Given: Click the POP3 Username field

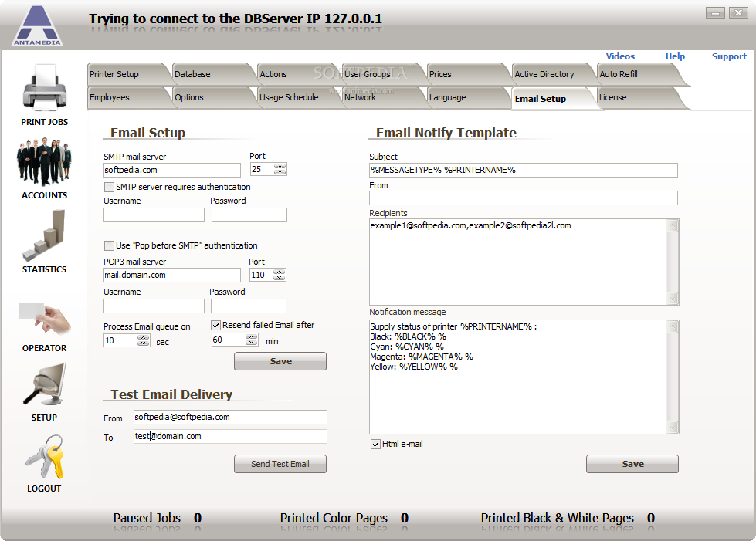Looking at the screenshot, I should click(154, 306).
